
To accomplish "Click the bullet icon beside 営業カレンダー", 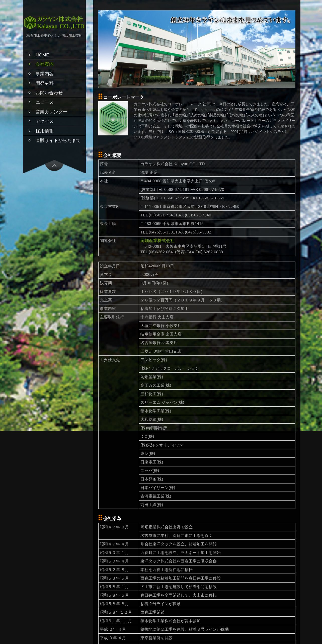I will 29,112.
